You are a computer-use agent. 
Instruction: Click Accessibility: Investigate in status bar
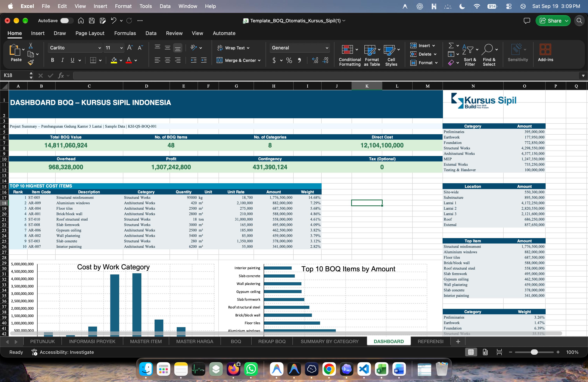point(63,352)
